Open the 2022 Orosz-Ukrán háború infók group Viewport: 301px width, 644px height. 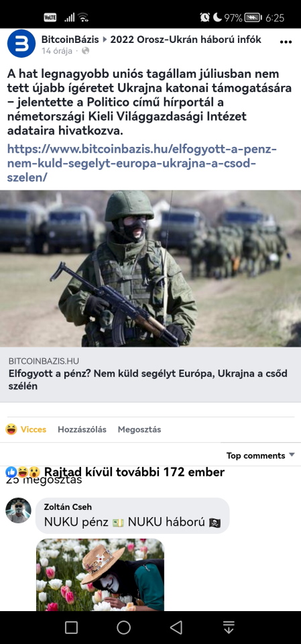[186, 40]
